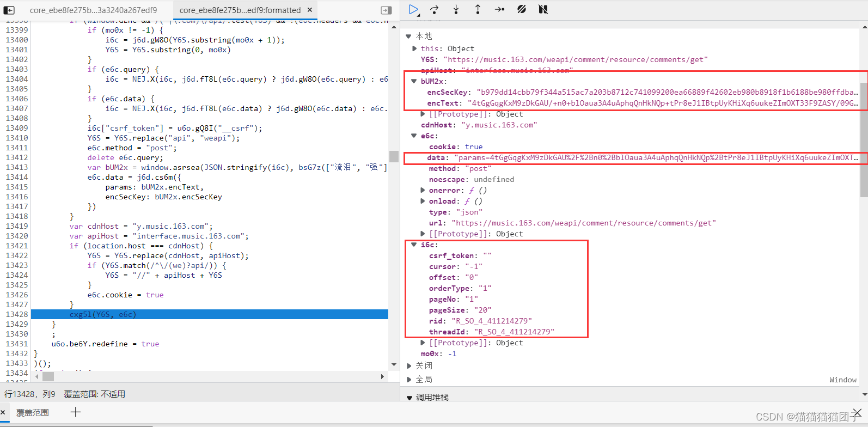
Task: Set breakpoint on line 13428
Action: tap(16, 314)
